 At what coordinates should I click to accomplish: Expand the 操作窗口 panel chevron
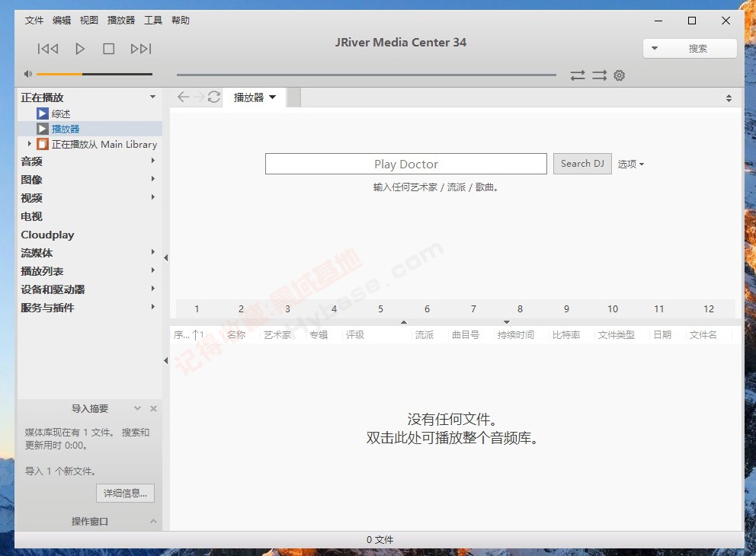pos(153,521)
